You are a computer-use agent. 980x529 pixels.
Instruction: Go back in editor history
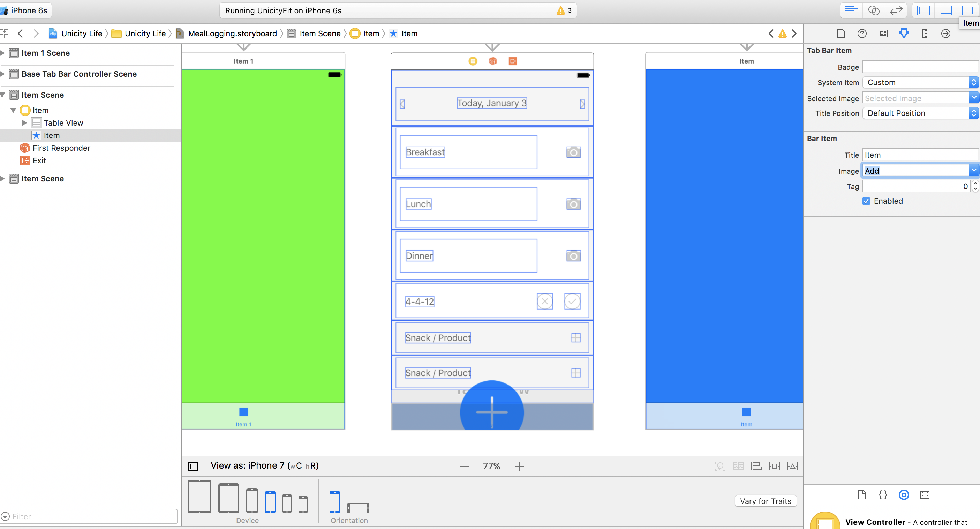point(21,33)
